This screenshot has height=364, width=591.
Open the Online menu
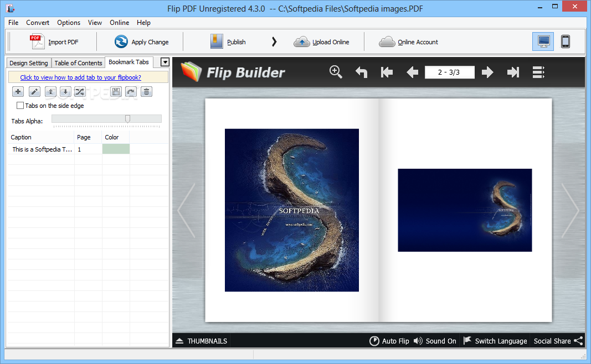(120, 23)
